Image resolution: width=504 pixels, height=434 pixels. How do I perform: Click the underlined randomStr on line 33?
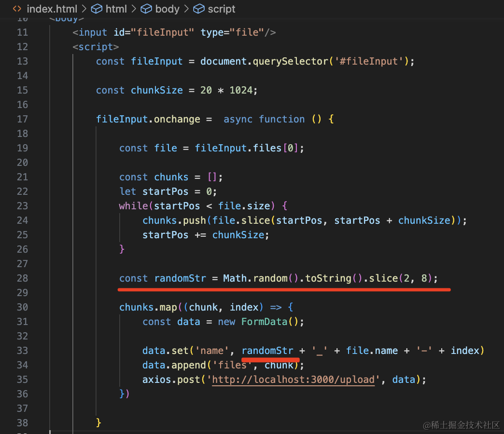click(x=267, y=351)
